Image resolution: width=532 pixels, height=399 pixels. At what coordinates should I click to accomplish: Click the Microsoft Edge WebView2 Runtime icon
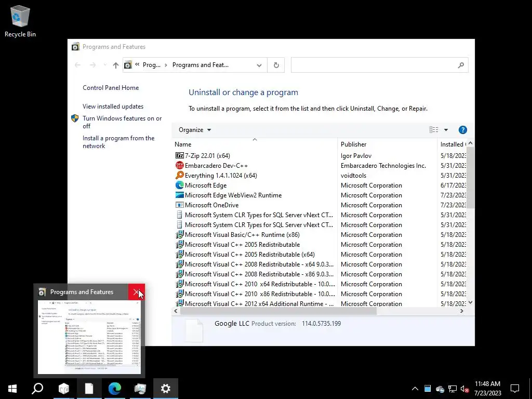[x=179, y=195]
